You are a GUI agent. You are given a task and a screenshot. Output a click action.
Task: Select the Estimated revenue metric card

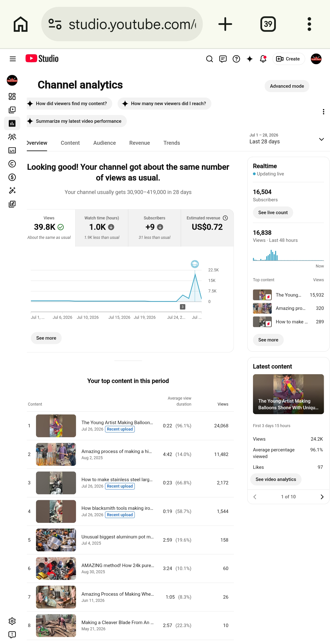[x=207, y=228]
